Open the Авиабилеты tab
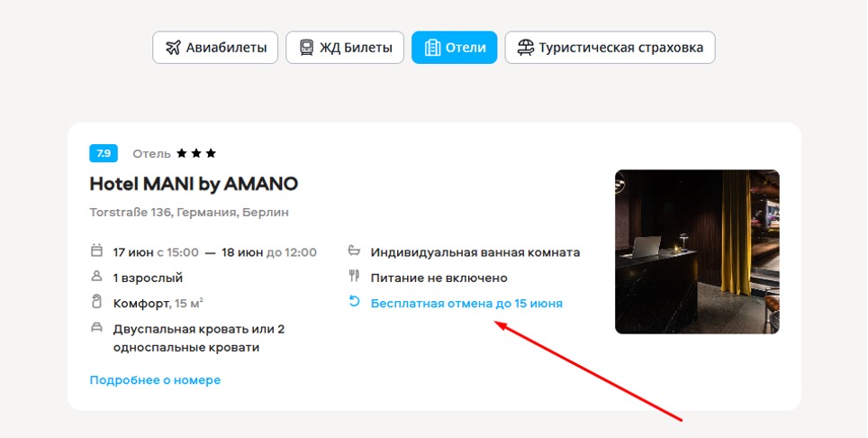The height and width of the screenshot is (438, 868). point(215,48)
